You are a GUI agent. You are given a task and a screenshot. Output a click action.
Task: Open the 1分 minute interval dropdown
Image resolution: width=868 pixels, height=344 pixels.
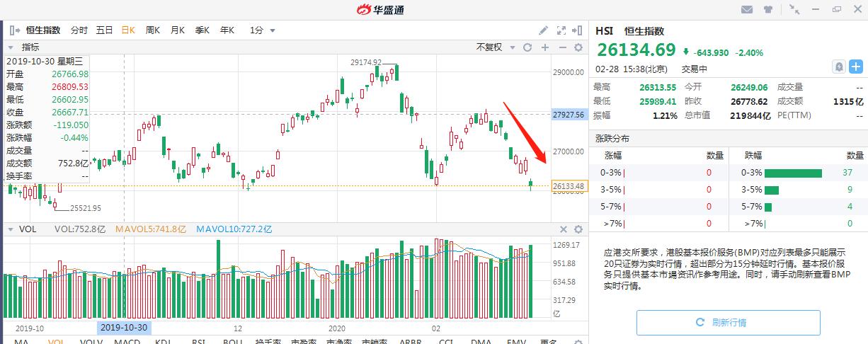pyautogui.click(x=263, y=30)
